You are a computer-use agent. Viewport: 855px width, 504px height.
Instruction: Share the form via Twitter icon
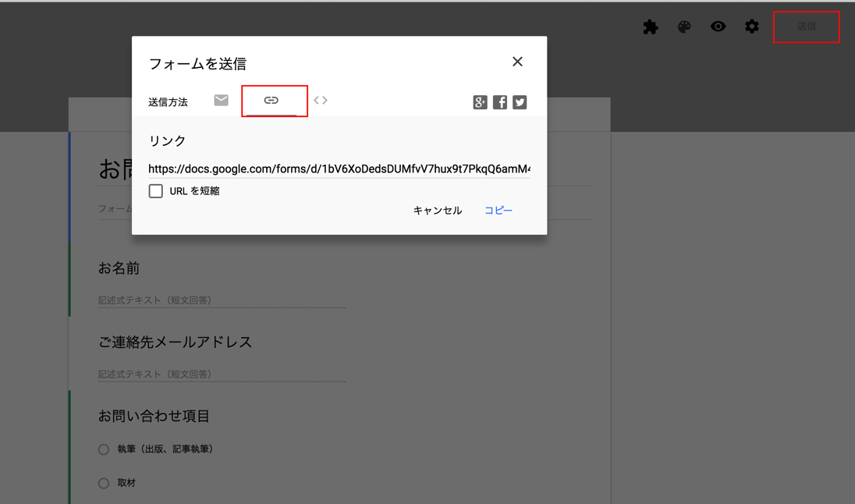point(520,102)
